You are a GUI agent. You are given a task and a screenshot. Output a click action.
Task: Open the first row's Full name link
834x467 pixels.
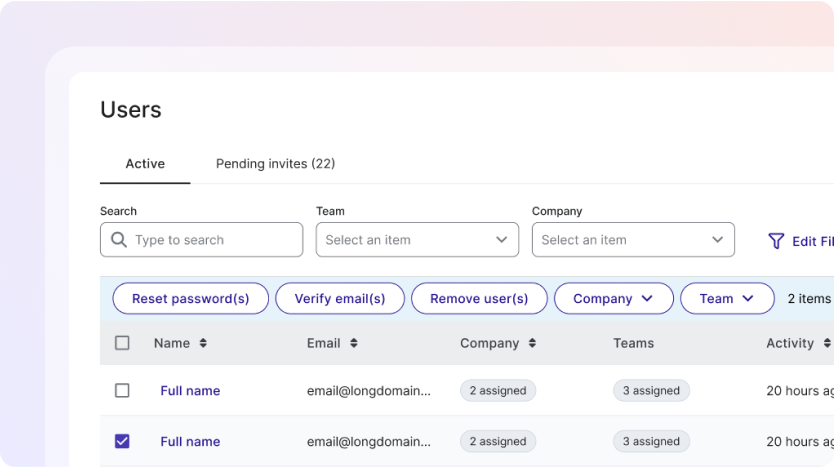tap(190, 391)
